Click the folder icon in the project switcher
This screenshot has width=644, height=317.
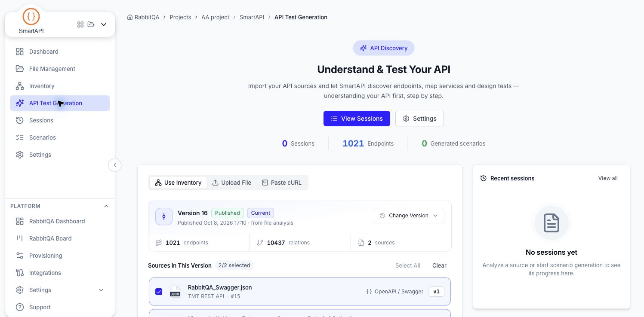pos(91,24)
